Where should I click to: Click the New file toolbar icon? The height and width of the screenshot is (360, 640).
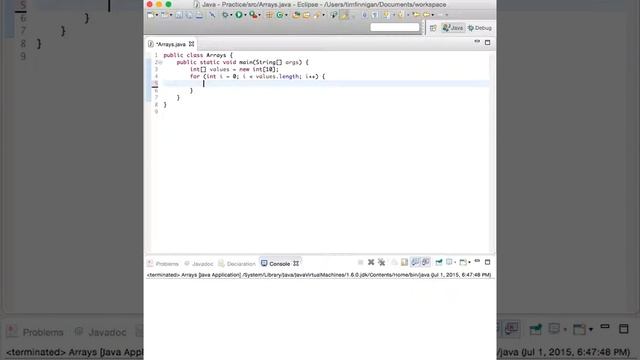(150, 15)
